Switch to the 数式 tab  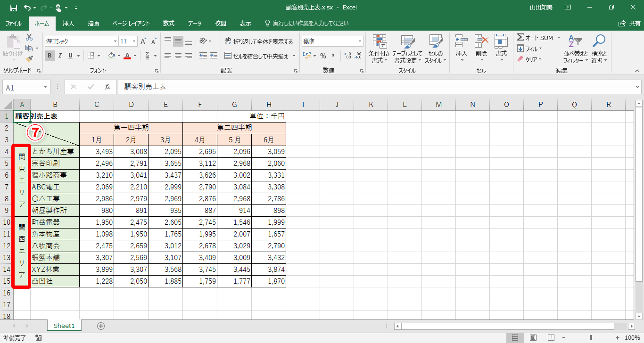(169, 23)
